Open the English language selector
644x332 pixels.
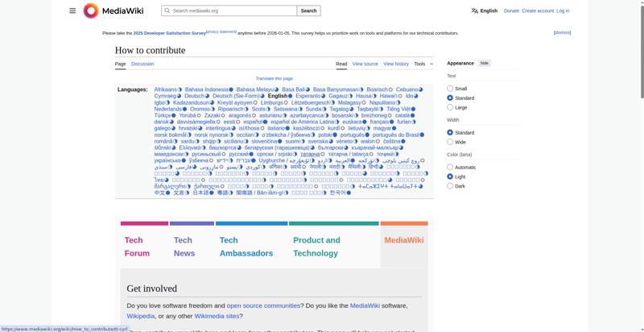coord(485,10)
